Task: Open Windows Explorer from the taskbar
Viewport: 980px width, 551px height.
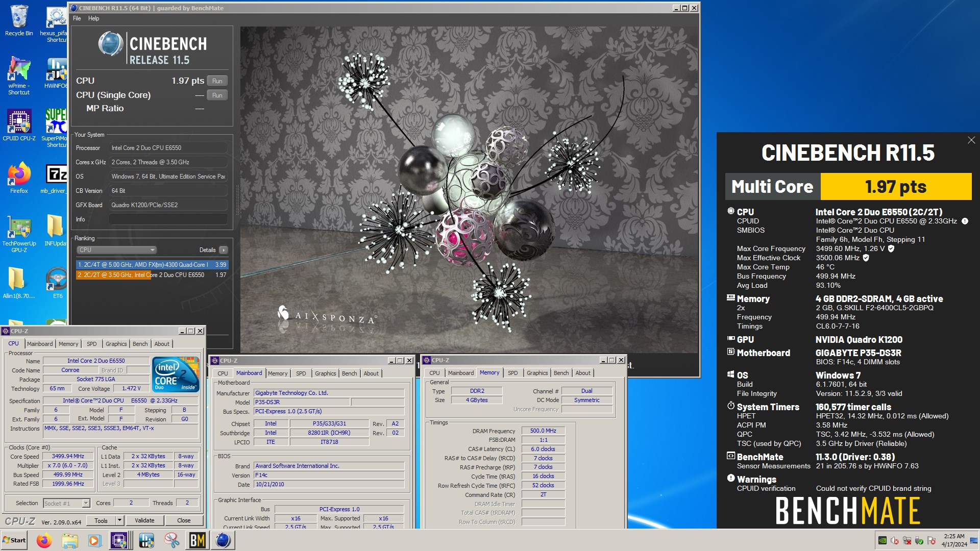Action: click(70, 540)
